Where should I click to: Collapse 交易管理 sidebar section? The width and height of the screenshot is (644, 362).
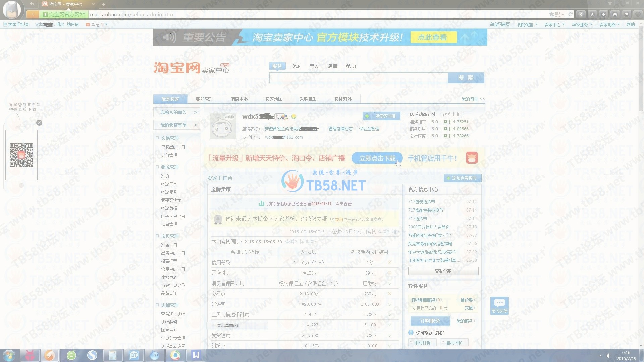[157, 138]
